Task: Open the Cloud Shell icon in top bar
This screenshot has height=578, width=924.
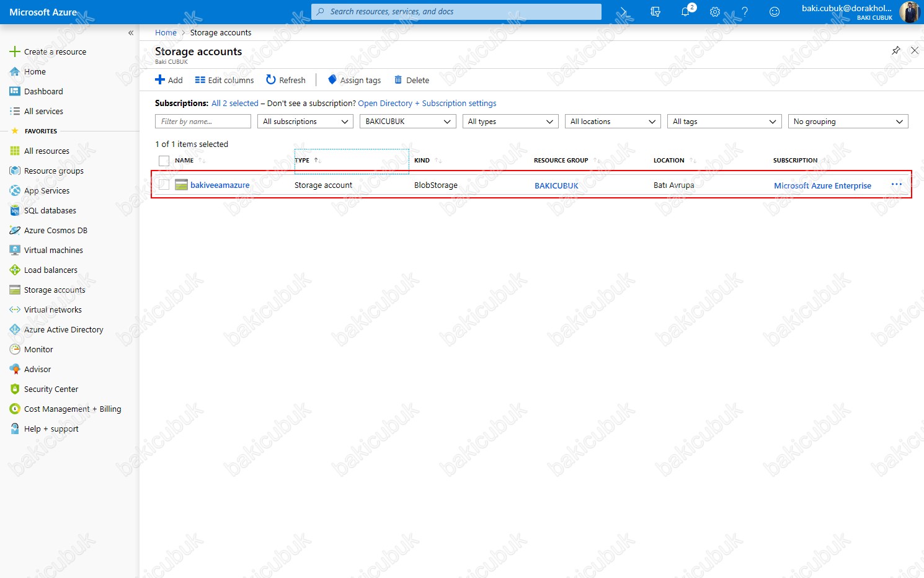Action: (x=625, y=12)
